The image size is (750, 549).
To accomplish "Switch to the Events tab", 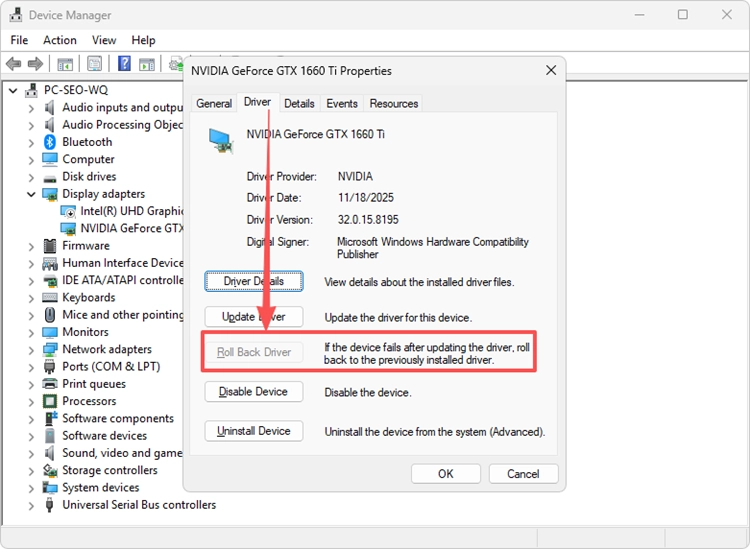I will click(342, 103).
